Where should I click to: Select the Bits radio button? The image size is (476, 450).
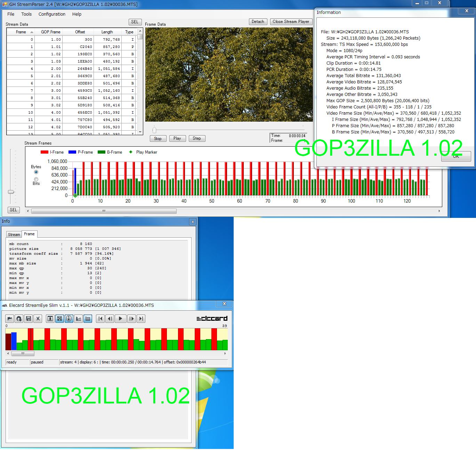point(36,179)
